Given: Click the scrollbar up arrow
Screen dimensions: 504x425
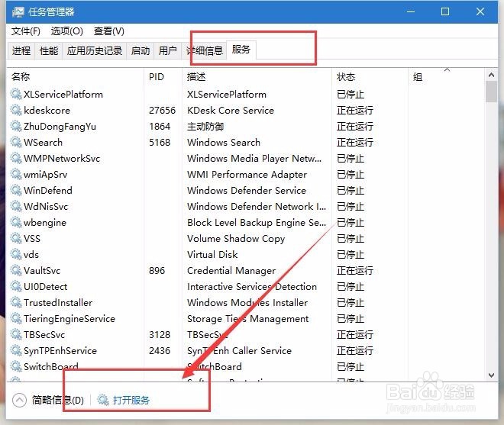Looking at the screenshot, I should pos(491,76).
